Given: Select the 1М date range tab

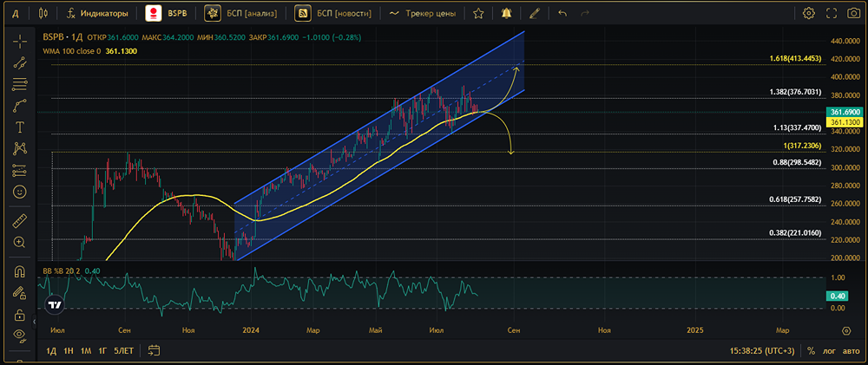Looking at the screenshot, I should (x=86, y=350).
